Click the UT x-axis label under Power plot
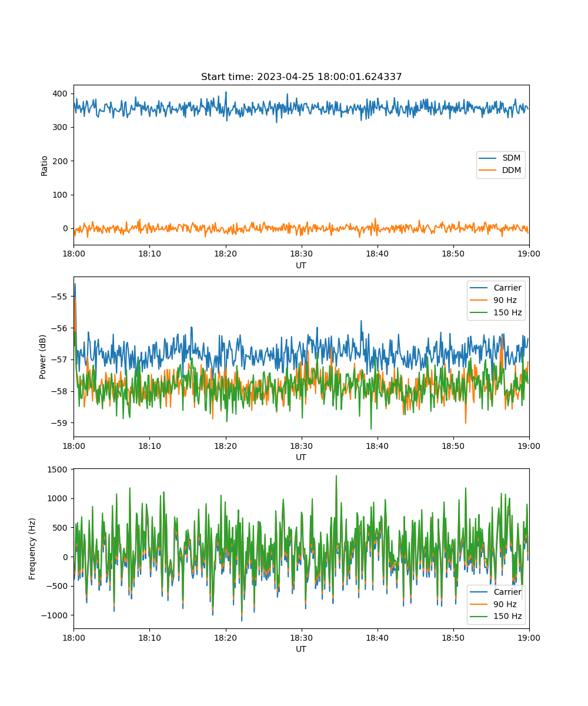Screen dimensions: 588x706 (301, 457)
